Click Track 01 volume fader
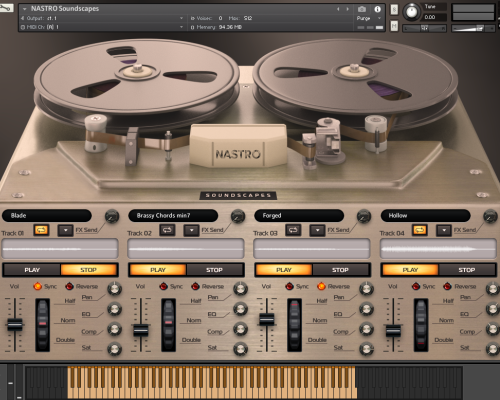The height and width of the screenshot is (400, 500). (x=15, y=324)
